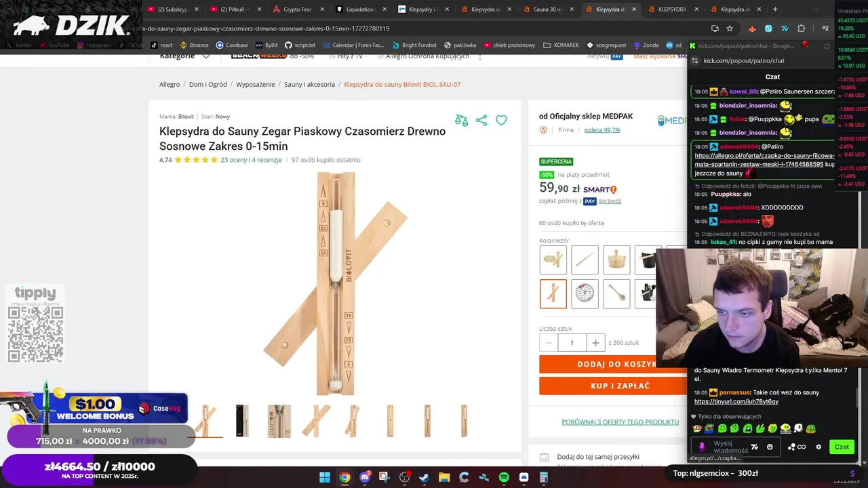The height and width of the screenshot is (488, 868).
Task: Select the thermometer product variant
Action: [x=585, y=293]
